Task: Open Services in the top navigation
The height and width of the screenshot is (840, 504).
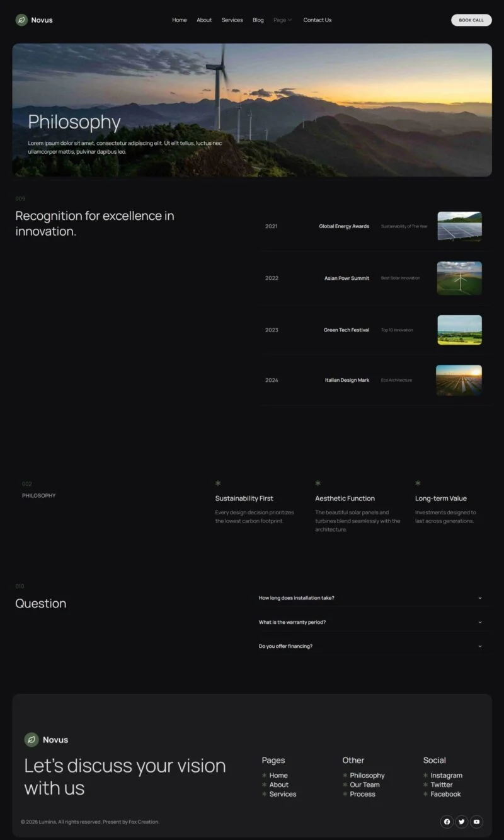Action: [x=232, y=20]
